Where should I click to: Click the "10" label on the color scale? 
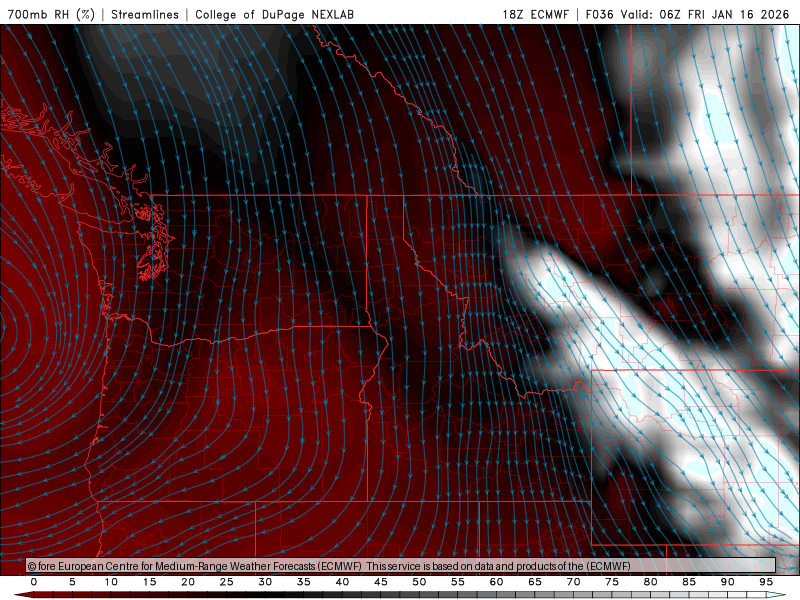click(x=111, y=582)
